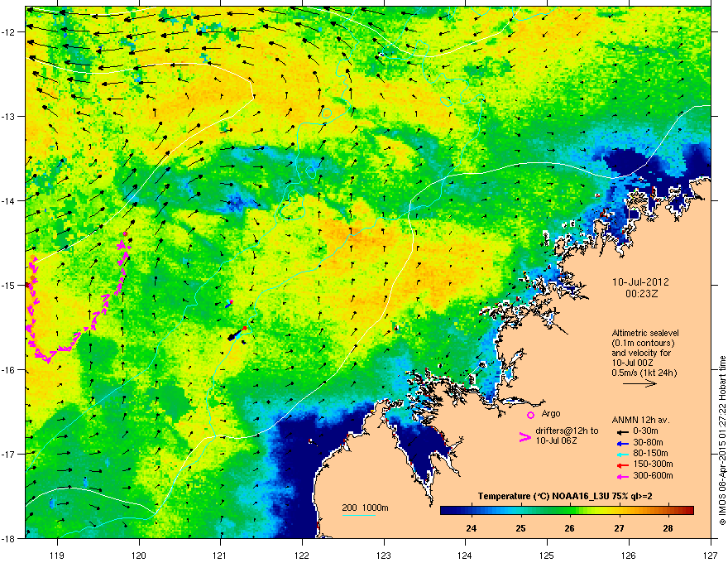Click the ANMN mooring current marker near 121.2E

pyautogui.click(x=237, y=333)
